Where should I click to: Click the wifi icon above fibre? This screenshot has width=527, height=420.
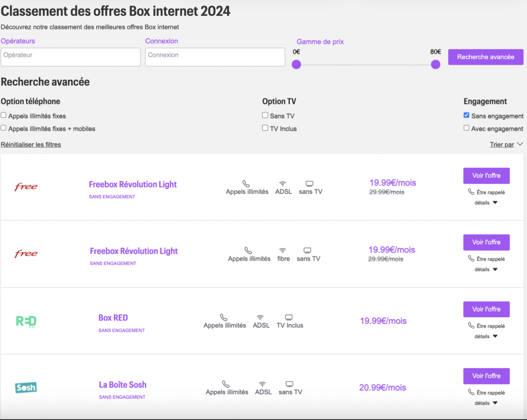283,250
